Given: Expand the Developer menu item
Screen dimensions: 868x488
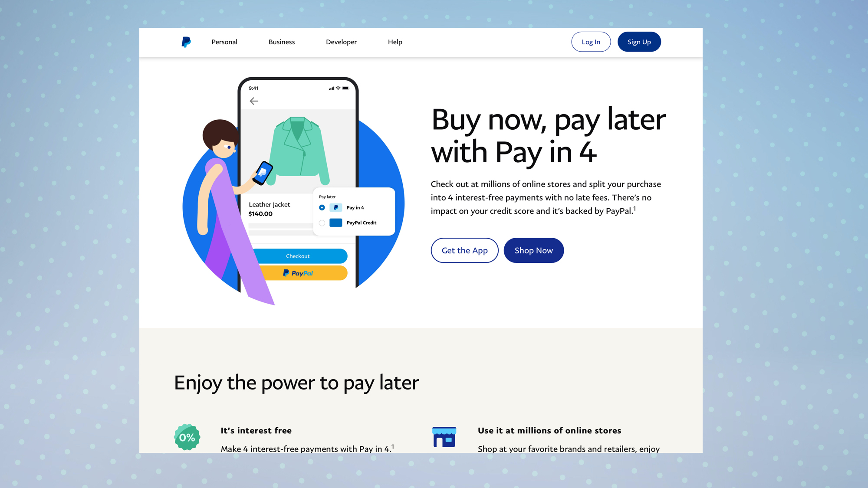Looking at the screenshot, I should (x=341, y=42).
